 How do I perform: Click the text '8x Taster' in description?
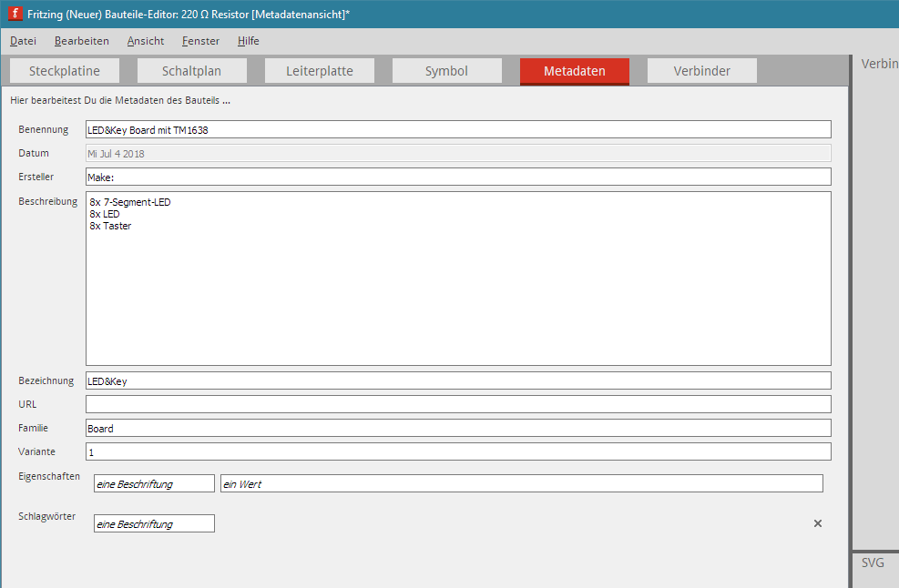point(110,226)
